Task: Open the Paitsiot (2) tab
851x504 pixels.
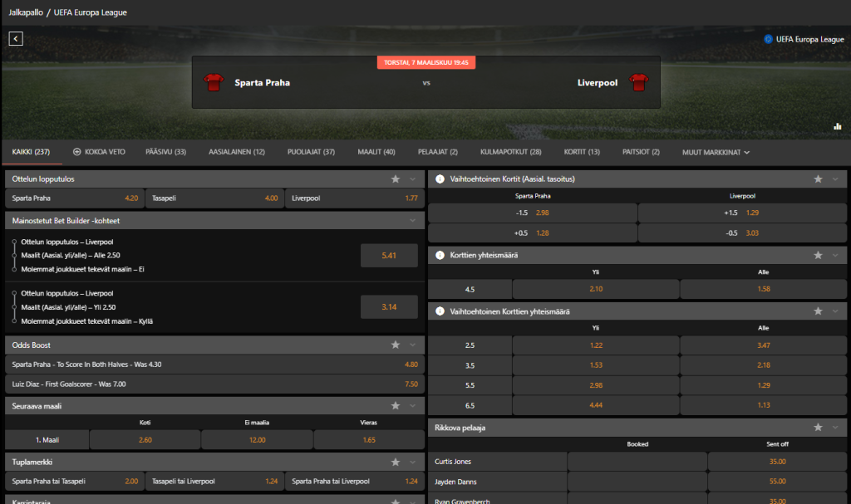Action: click(x=641, y=152)
